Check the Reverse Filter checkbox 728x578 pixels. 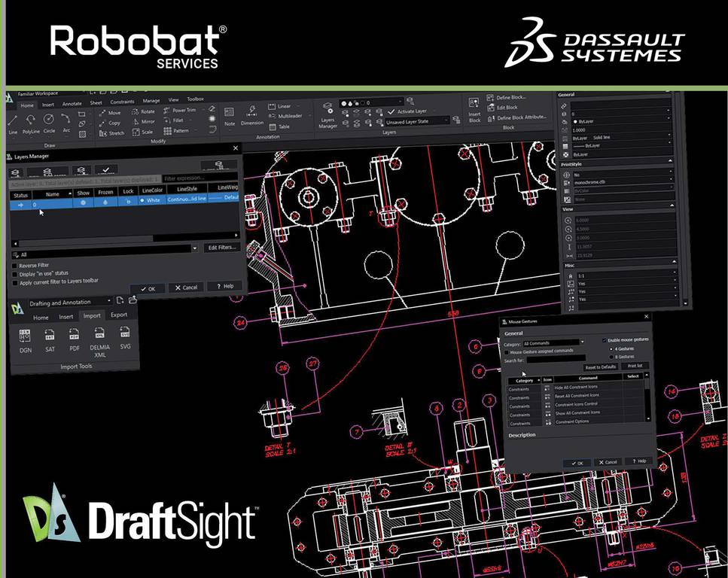(x=14, y=266)
